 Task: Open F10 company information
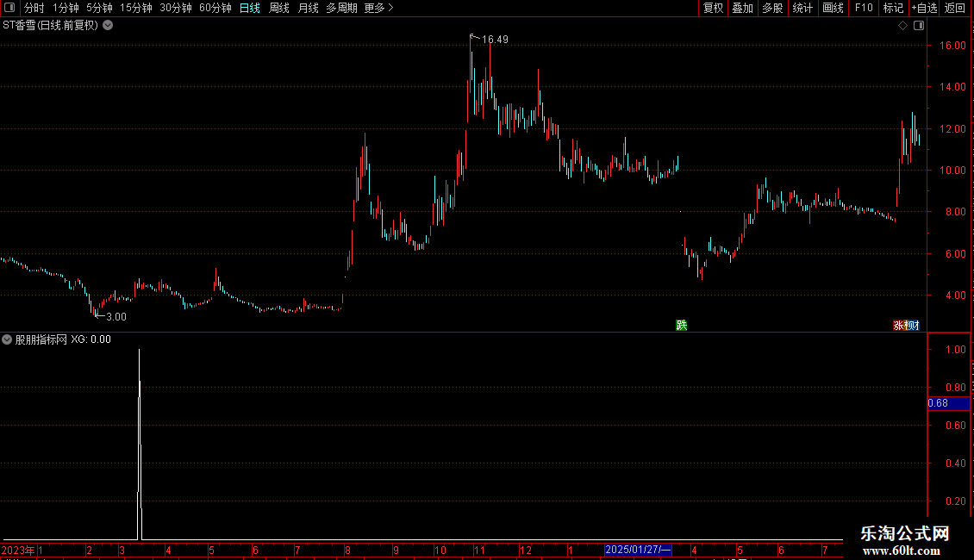864,8
